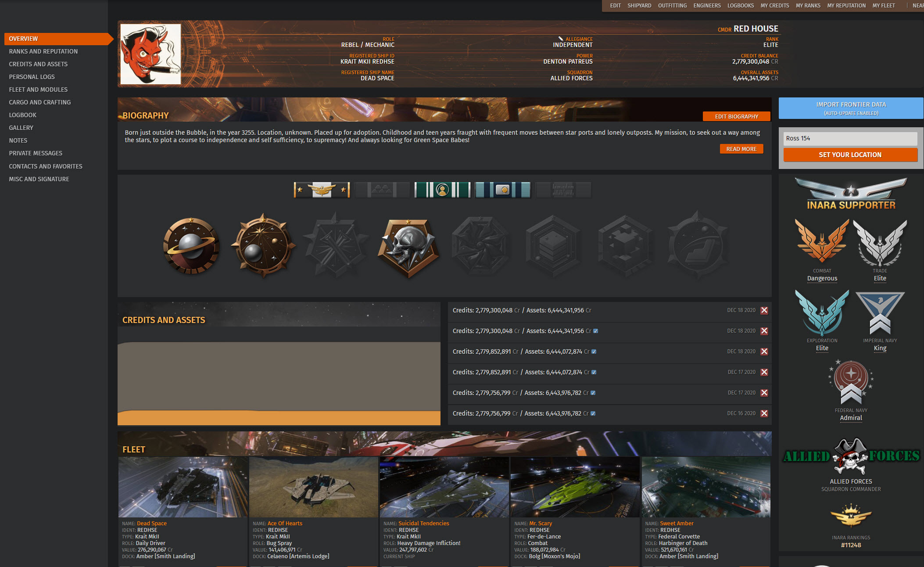The width and height of the screenshot is (924, 567).
Task: Open the Elite trade rank link
Action: (880, 278)
